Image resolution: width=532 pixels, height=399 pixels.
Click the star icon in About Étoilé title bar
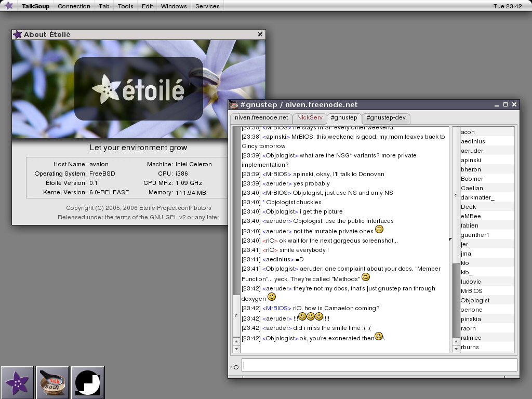(x=18, y=34)
